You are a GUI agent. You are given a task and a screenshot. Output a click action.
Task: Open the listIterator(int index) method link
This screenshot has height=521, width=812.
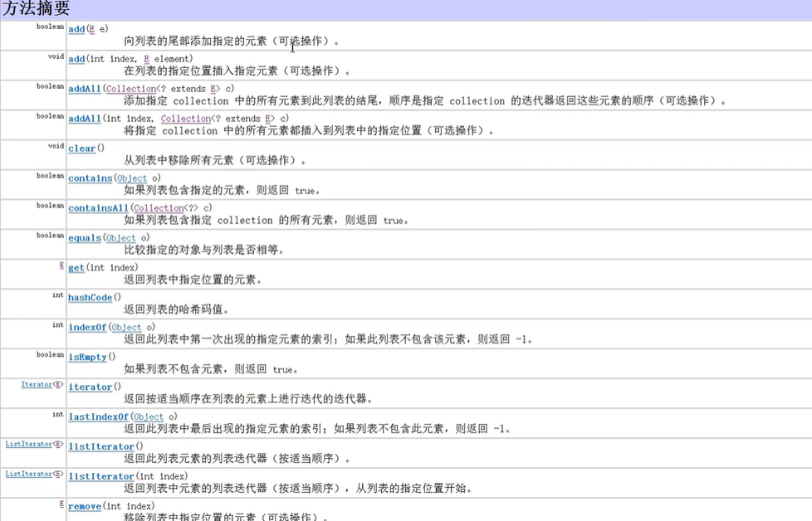(x=101, y=476)
